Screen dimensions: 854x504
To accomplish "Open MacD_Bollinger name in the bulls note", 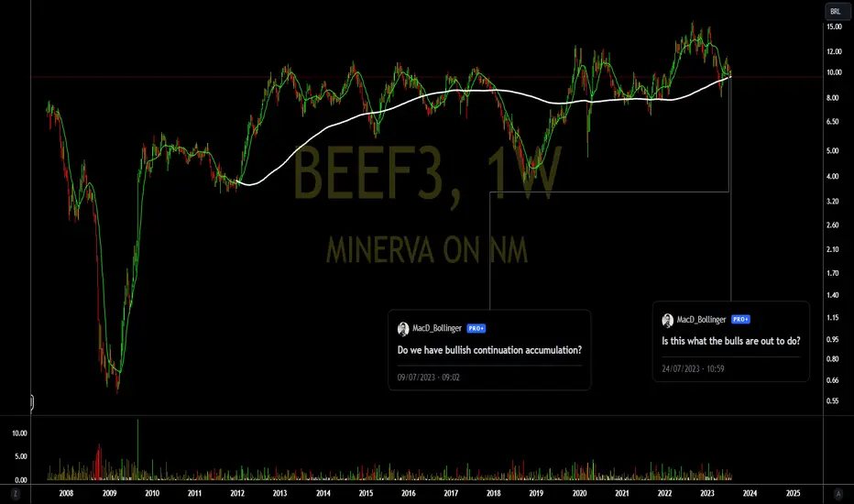I will (701, 319).
